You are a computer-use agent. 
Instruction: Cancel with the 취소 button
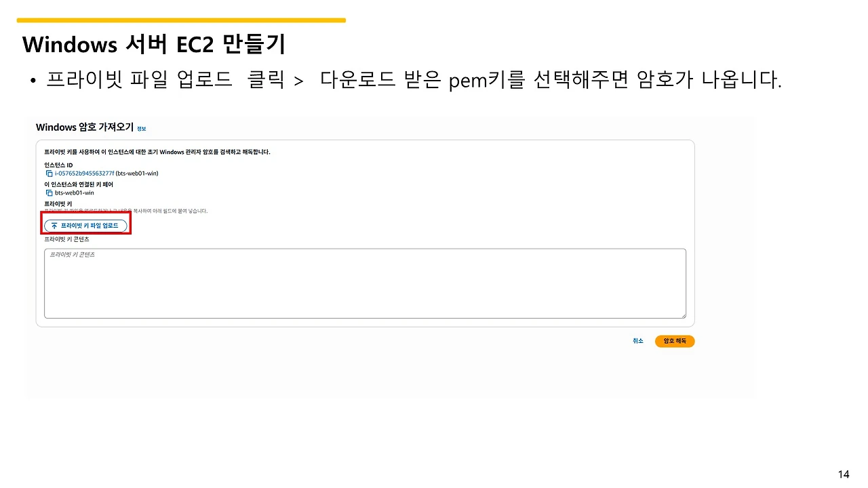[x=638, y=341]
